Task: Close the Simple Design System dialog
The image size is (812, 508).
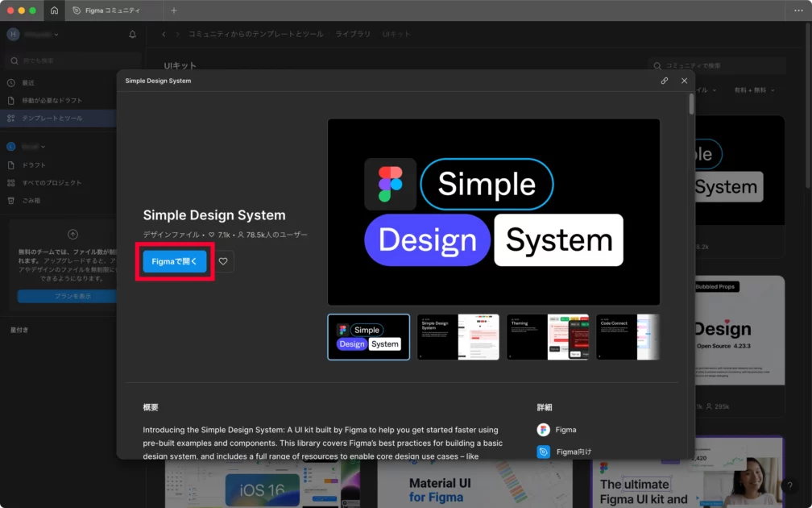Action: [x=684, y=81]
